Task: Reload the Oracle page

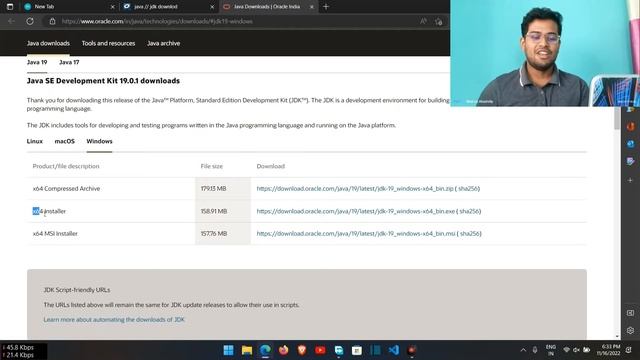Action: coord(30,21)
